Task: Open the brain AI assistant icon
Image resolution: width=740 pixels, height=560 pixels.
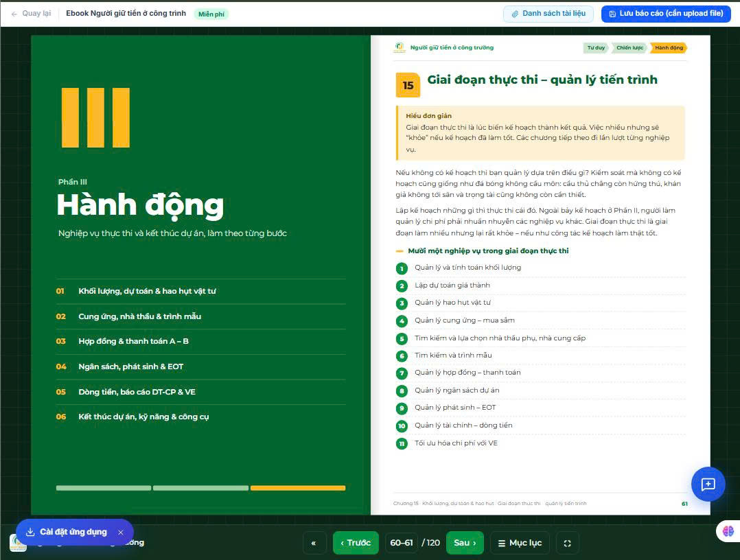Action: [728, 531]
